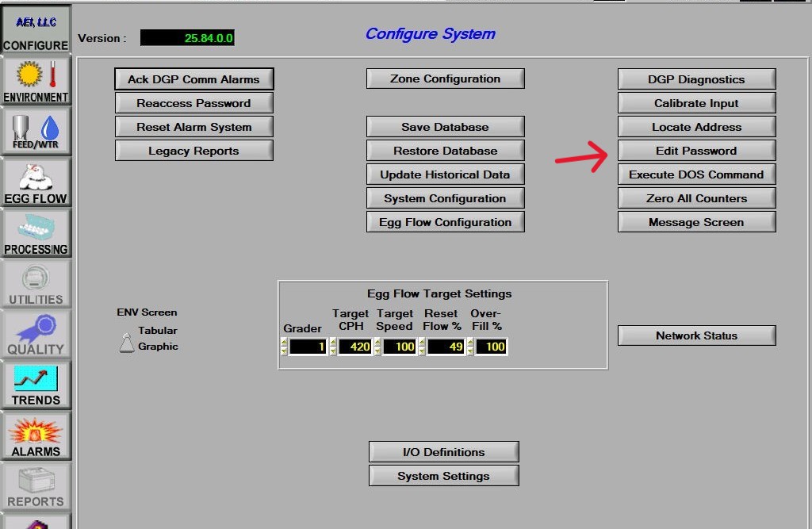
Task: Click the Edit Password button
Action: click(x=696, y=151)
